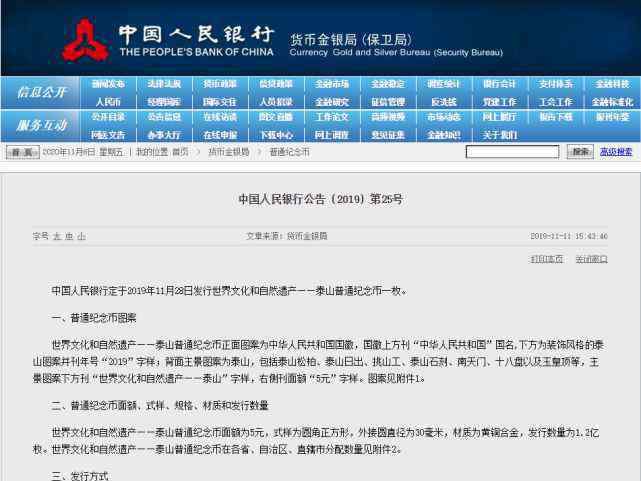641x481 pixels.
Task: Select 公开目录 in the service menu
Action: pyautogui.click(x=108, y=117)
